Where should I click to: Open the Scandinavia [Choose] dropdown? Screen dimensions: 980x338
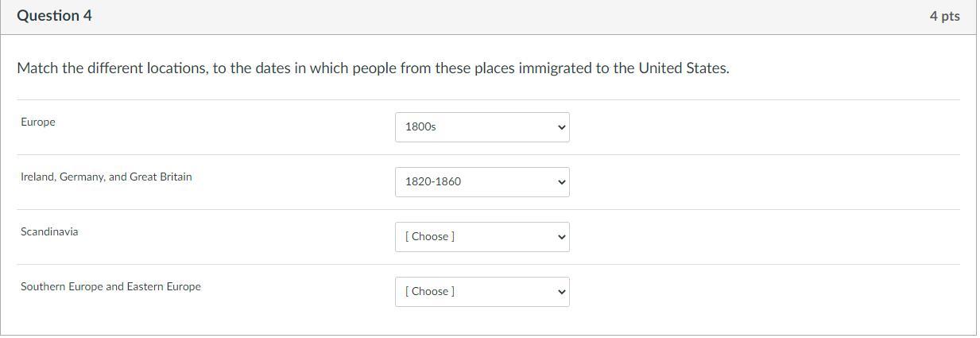[x=482, y=237]
